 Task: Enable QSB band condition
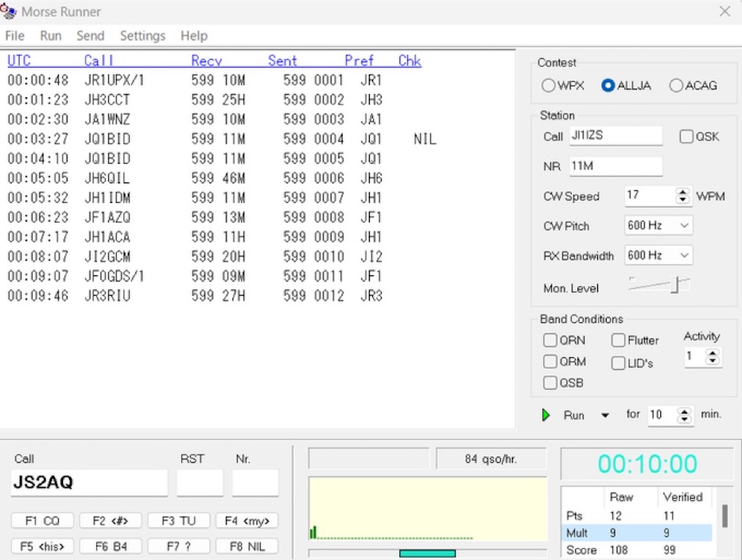(x=550, y=383)
